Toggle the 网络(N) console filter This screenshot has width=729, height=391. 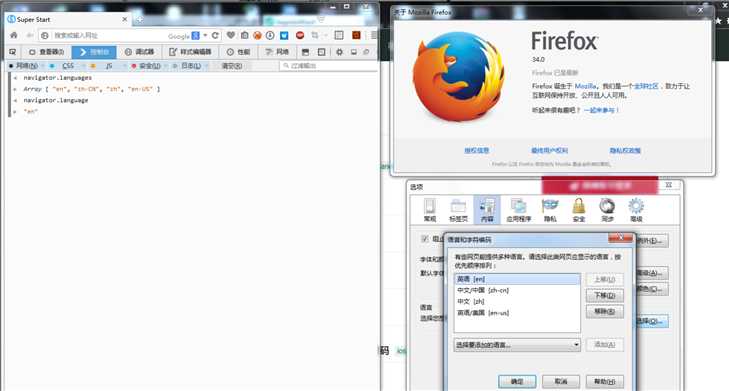[x=23, y=66]
